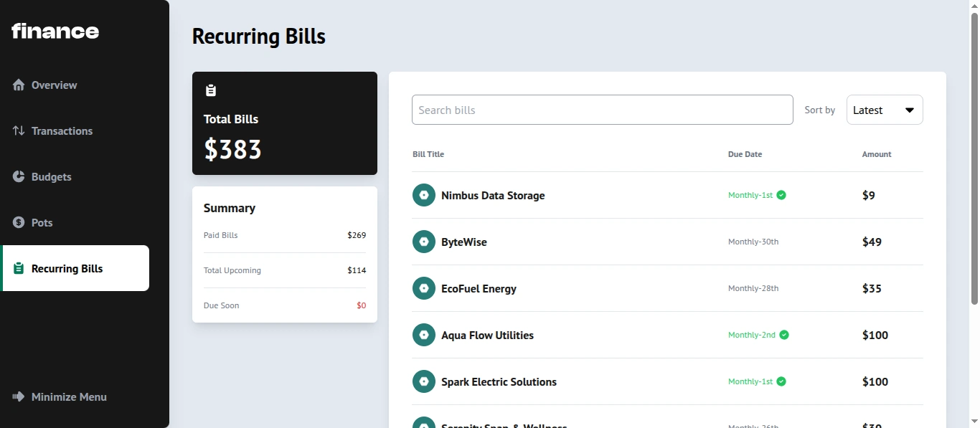The image size is (980, 428).
Task: Click the Recurring Bills clipboard sidebar icon
Action: 19,268
